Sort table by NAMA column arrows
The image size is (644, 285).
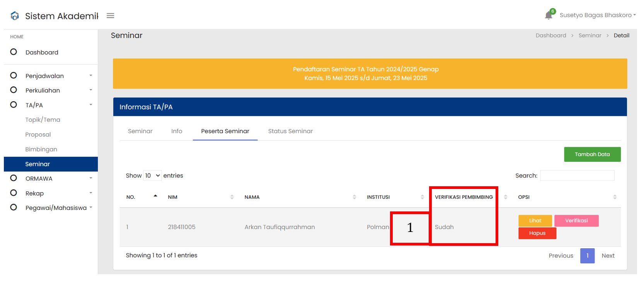354,197
